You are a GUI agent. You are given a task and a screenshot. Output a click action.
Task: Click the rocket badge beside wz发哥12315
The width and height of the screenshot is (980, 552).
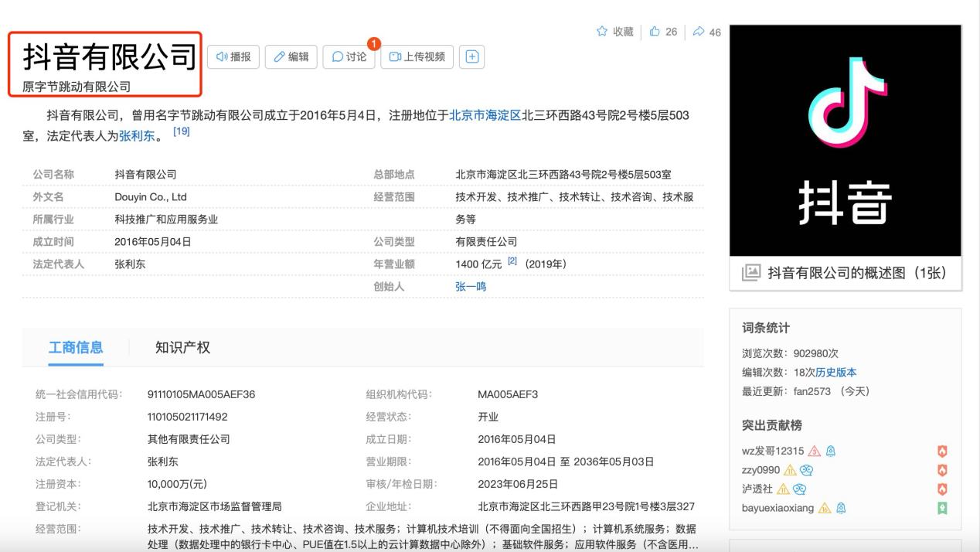tap(830, 451)
